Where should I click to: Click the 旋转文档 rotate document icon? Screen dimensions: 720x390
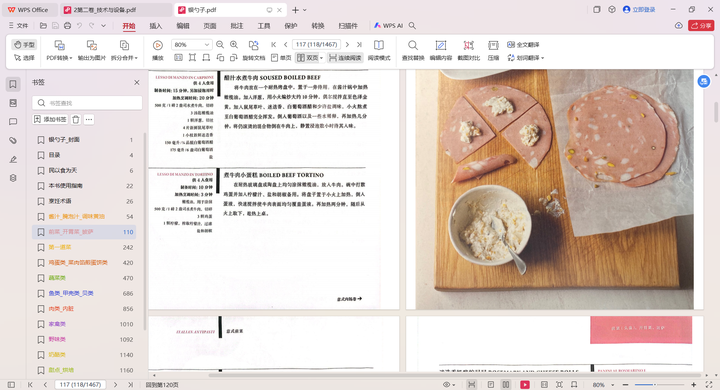(x=253, y=45)
